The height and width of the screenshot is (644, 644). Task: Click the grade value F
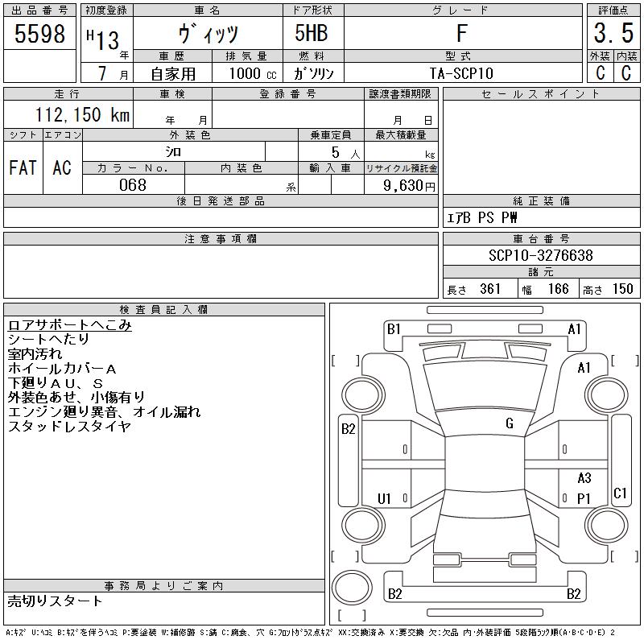click(x=462, y=33)
